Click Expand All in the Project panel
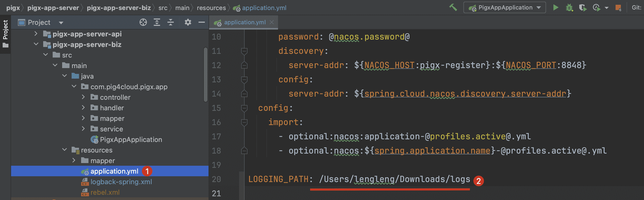 pos(157,22)
